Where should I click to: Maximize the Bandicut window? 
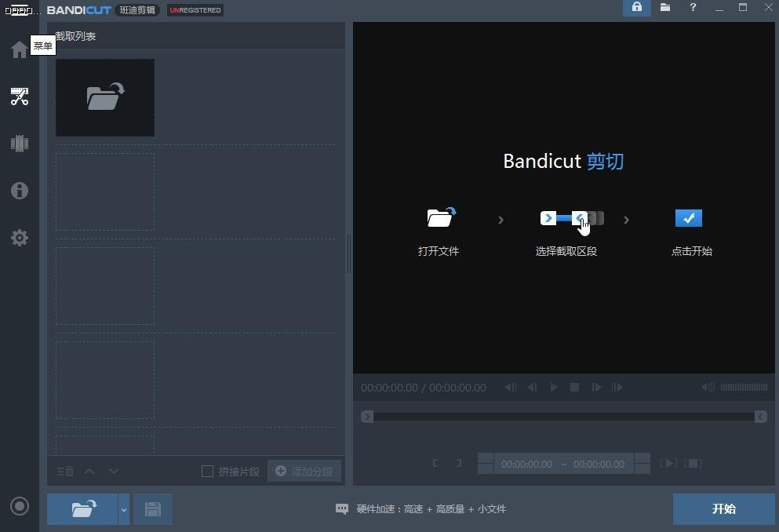click(x=743, y=7)
